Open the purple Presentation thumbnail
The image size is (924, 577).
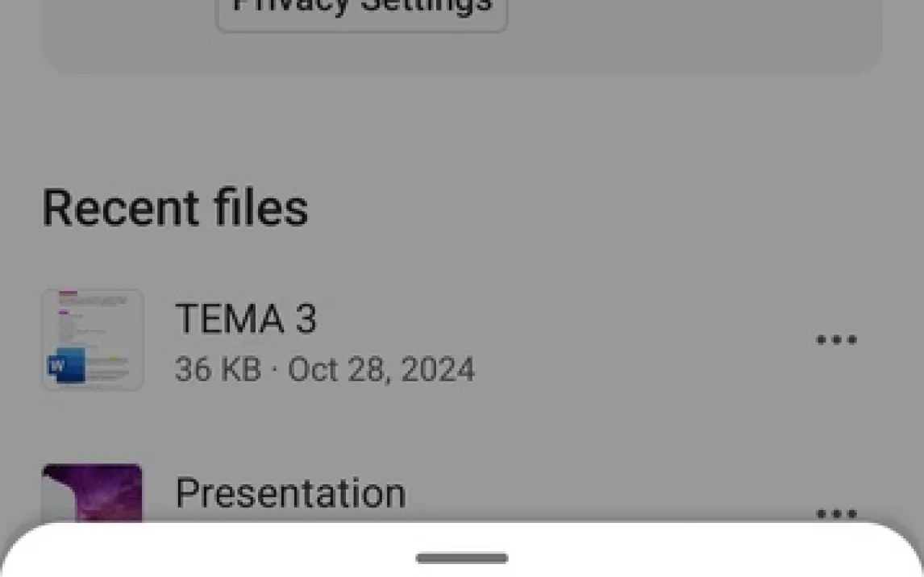pyautogui.click(x=92, y=492)
